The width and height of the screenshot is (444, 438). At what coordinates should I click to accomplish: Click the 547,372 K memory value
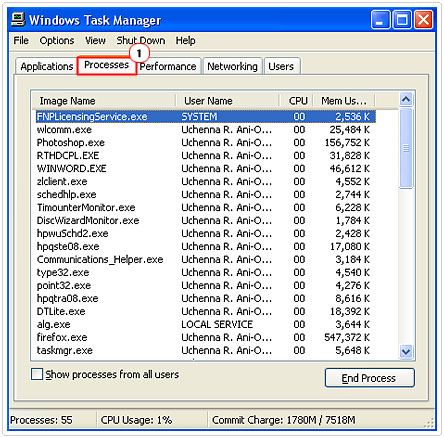[347, 338]
